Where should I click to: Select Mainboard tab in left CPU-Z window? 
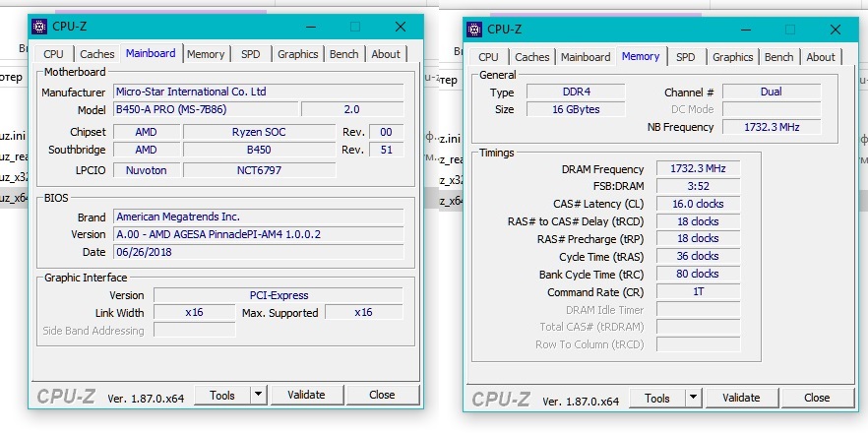coord(151,53)
